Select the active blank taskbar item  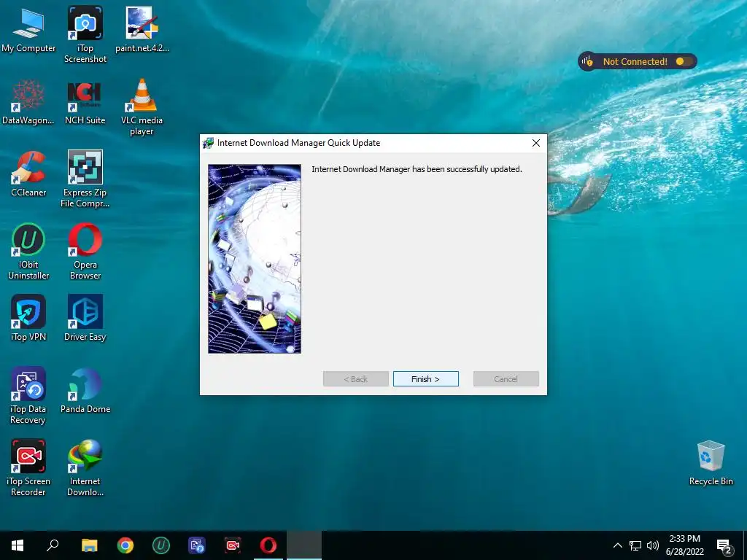(x=304, y=545)
